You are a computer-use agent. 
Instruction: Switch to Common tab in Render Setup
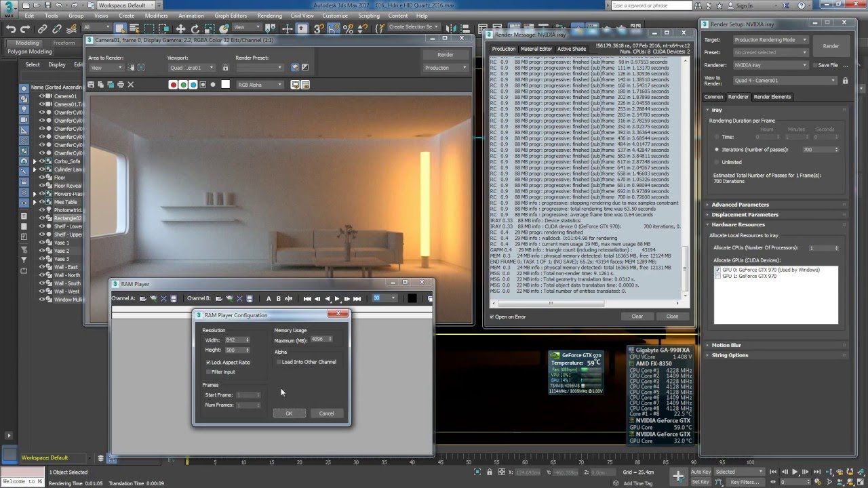click(x=713, y=97)
